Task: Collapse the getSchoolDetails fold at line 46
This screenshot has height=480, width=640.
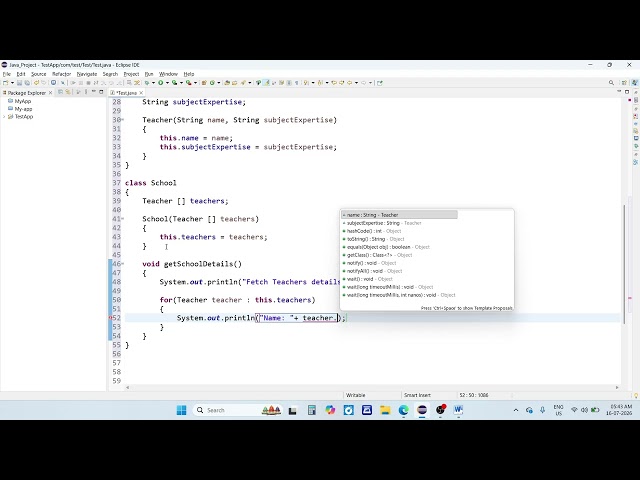Action: point(123,264)
